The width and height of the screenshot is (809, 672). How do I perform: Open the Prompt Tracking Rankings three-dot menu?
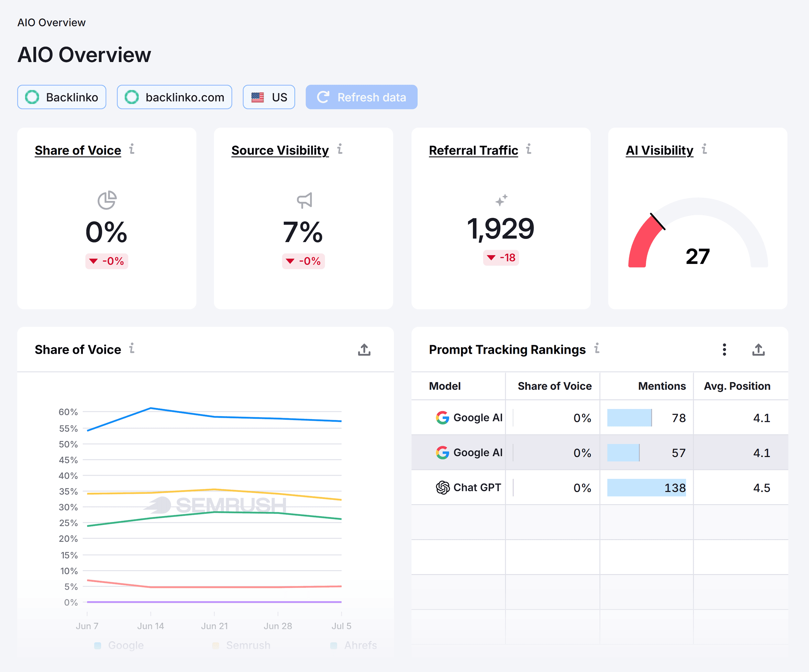[x=724, y=350]
